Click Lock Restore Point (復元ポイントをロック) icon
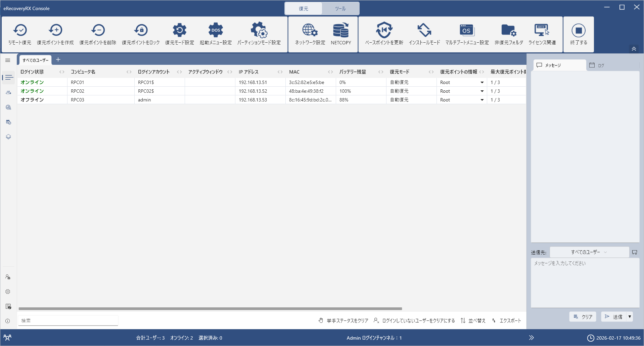This screenshot has height=346, width=644. [141, 31]
